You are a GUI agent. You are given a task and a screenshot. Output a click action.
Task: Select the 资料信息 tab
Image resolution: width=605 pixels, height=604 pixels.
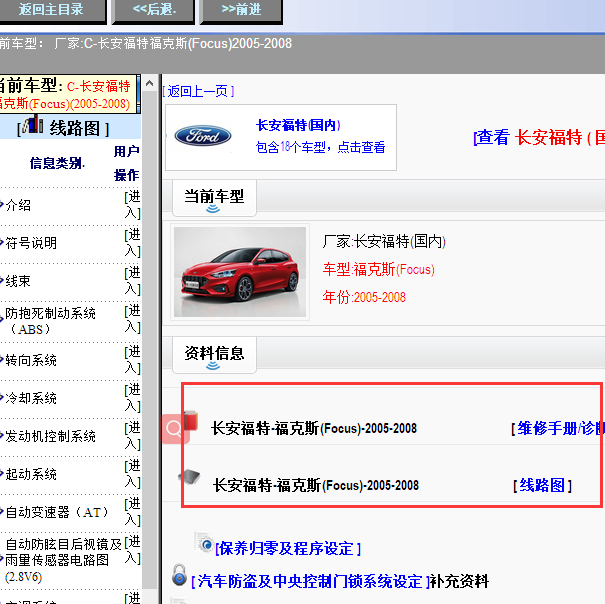pyautogui.click(x=214, y=355)
